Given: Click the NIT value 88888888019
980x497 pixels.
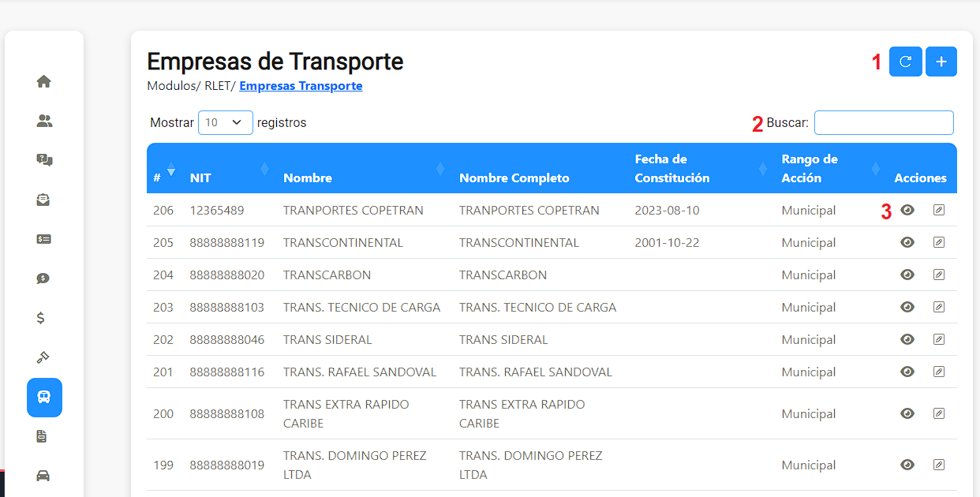Looking at the screenshot, I should (227, 465).
